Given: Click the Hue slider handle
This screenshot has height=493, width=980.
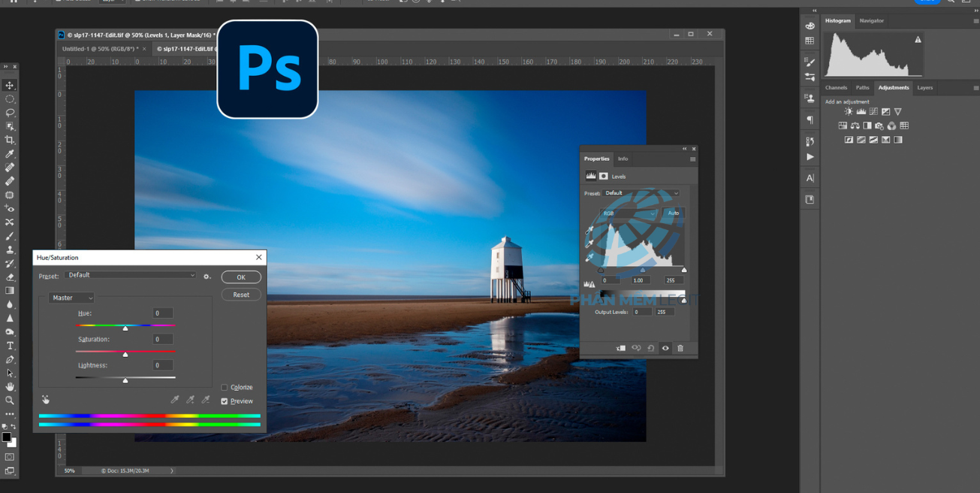Looking at the screenshot, I should click(x=125, y=328).
